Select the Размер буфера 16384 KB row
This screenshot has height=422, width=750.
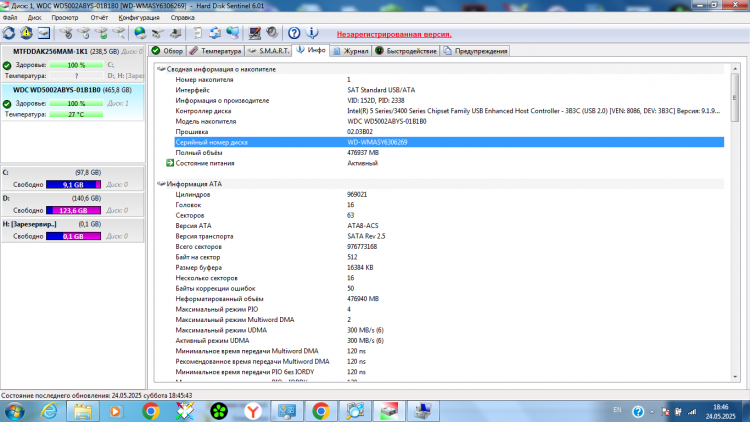coord(449,267)
